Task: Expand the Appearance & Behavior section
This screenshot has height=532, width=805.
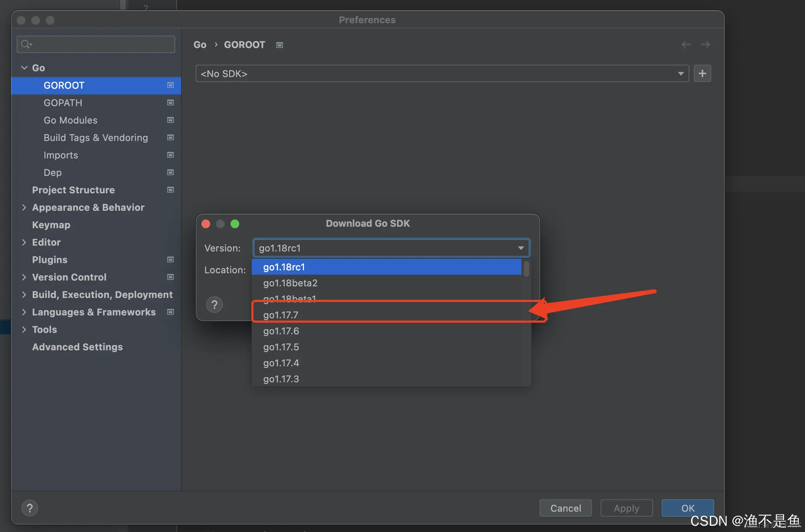Action: pos(24,207)
